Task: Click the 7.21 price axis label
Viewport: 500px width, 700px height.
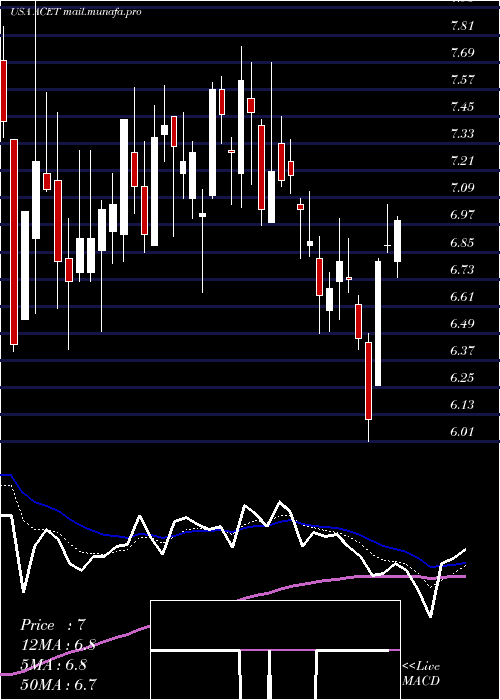Action: click(462, 160)
